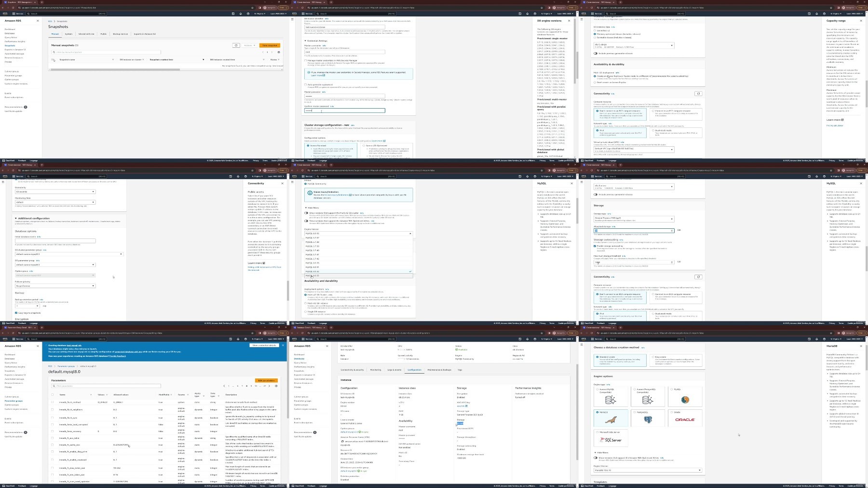Open Maintenance & backups tab
This screenshot has width=868, height=488.
click(439, 370)
